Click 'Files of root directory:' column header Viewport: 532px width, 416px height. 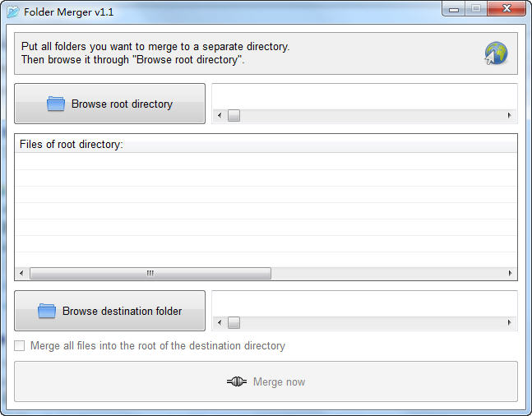(266, 144)
